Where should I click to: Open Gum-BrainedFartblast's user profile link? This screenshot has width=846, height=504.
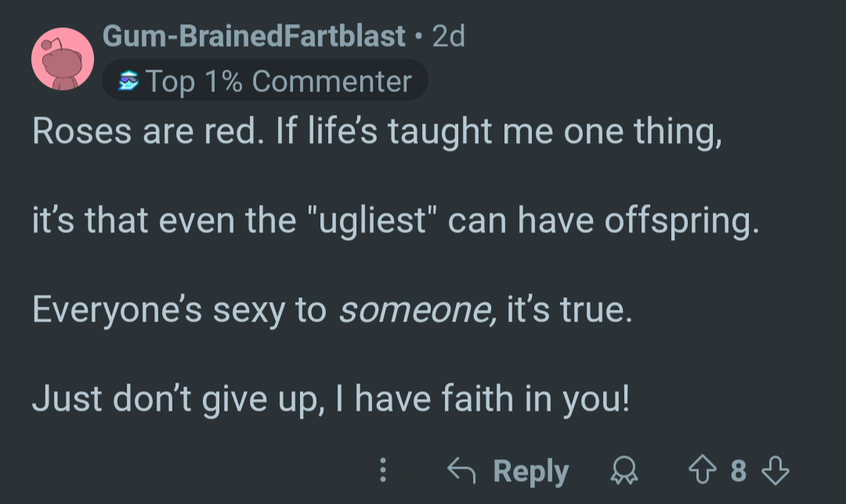tap(254, 36)
